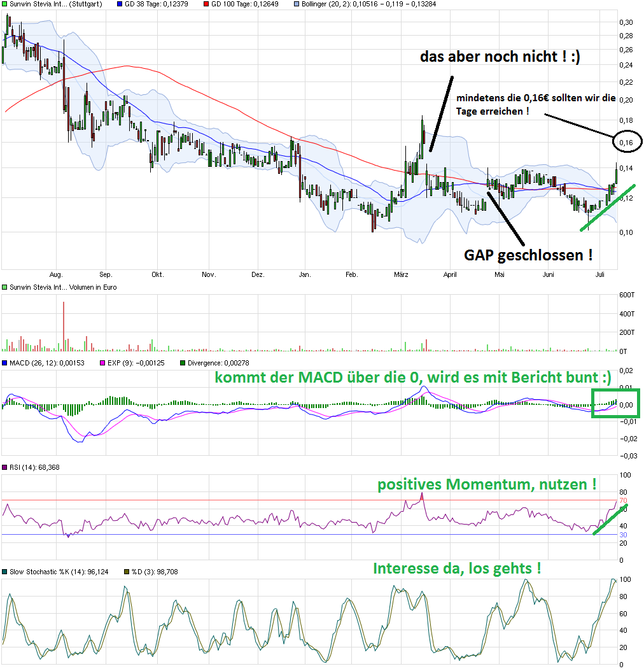The image size is (644, 671).
Task: Click the olive %D (3) legend swatch
Action: (x=127, y=572)
